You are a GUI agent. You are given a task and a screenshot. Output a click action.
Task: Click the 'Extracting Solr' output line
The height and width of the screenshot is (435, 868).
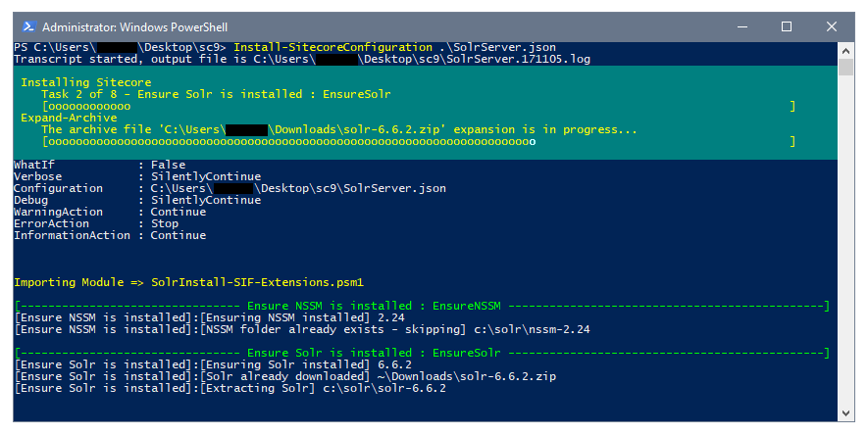tap(230, 388)
